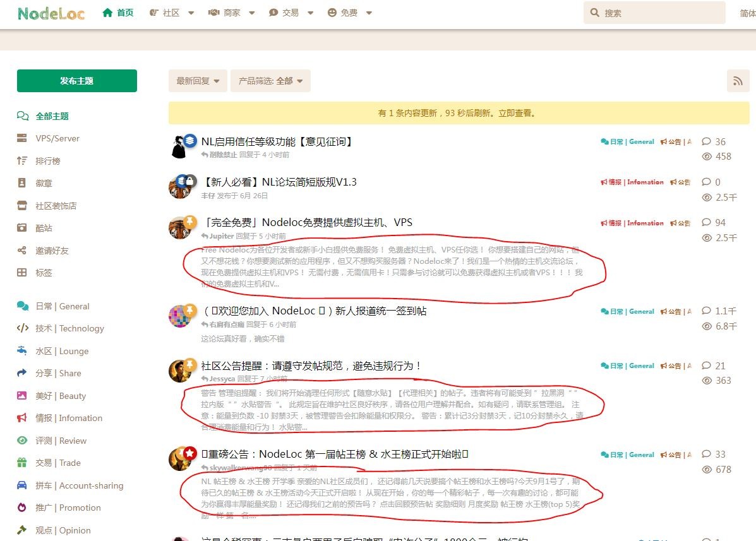Click the 情报 | Infomation megaphone icon in sidebar
Screen dimensions: 756x541
tap(21, 418)
